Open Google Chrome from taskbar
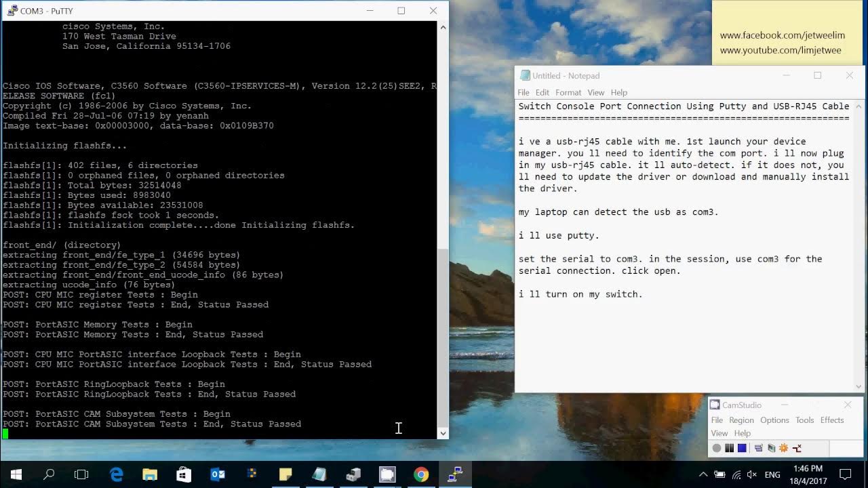868x488 pixels. click(421, 474)
